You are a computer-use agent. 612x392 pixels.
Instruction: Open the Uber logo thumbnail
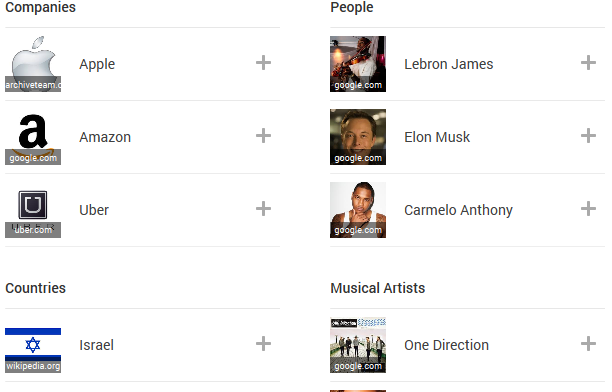point(33,210)
